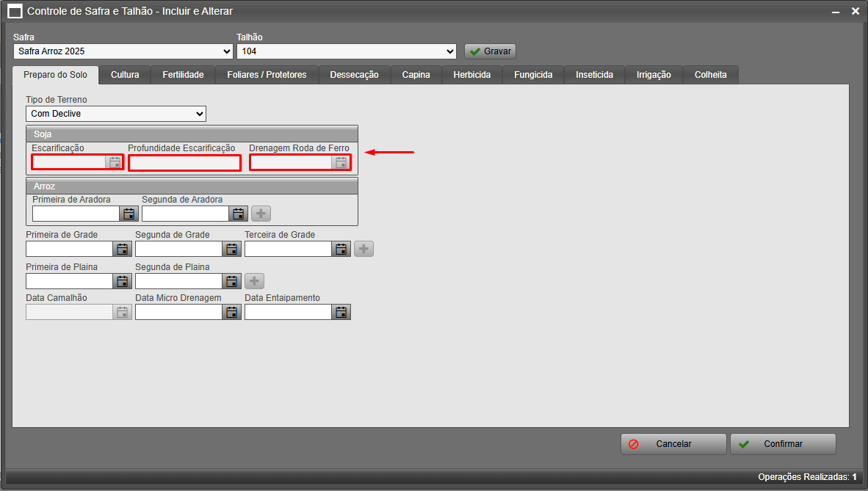Open calendar for Primeira de Aradora
This screenshot has width=868, height=491.
[x=129, y=214]
